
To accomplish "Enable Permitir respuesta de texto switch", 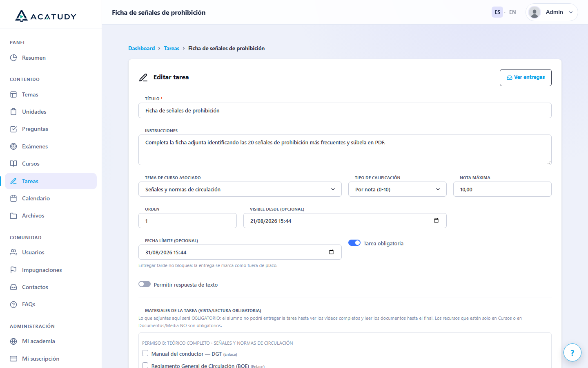I will (x=145, y=284).
